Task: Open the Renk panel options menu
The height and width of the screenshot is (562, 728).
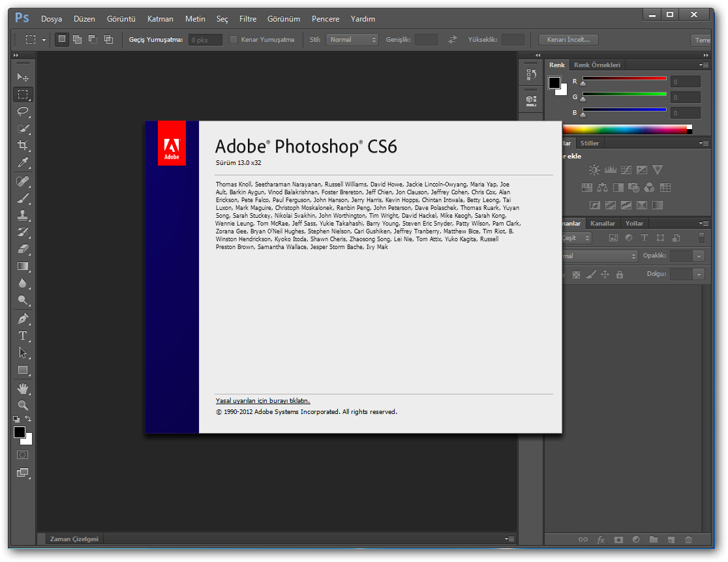Action: tap(704, 65)
